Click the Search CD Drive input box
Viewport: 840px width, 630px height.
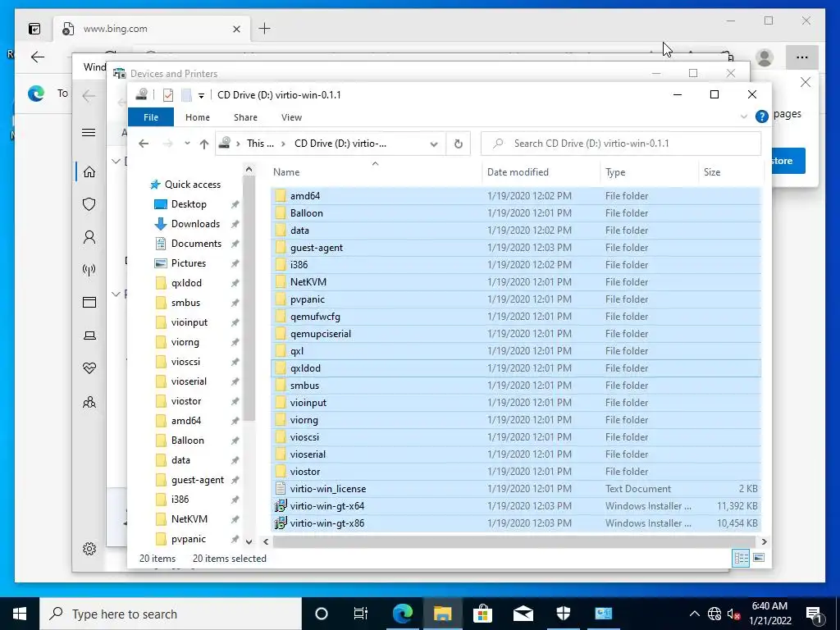coord(621,144)
